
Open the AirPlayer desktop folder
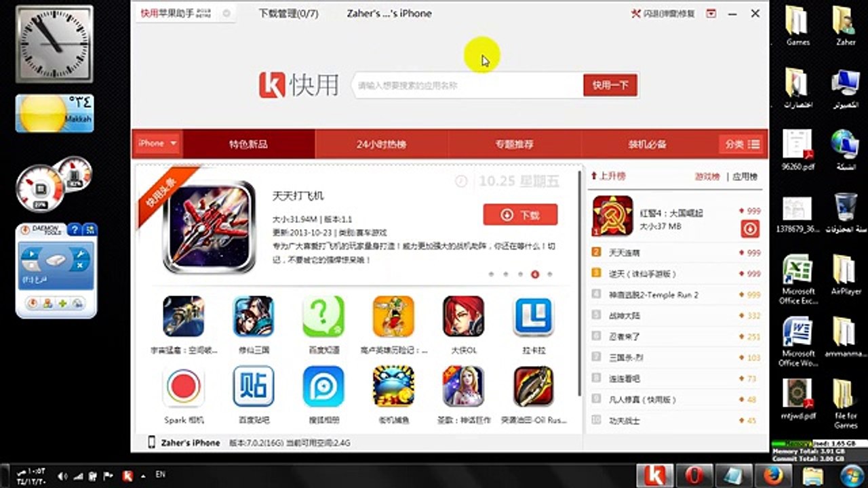[x=845, y=275]
